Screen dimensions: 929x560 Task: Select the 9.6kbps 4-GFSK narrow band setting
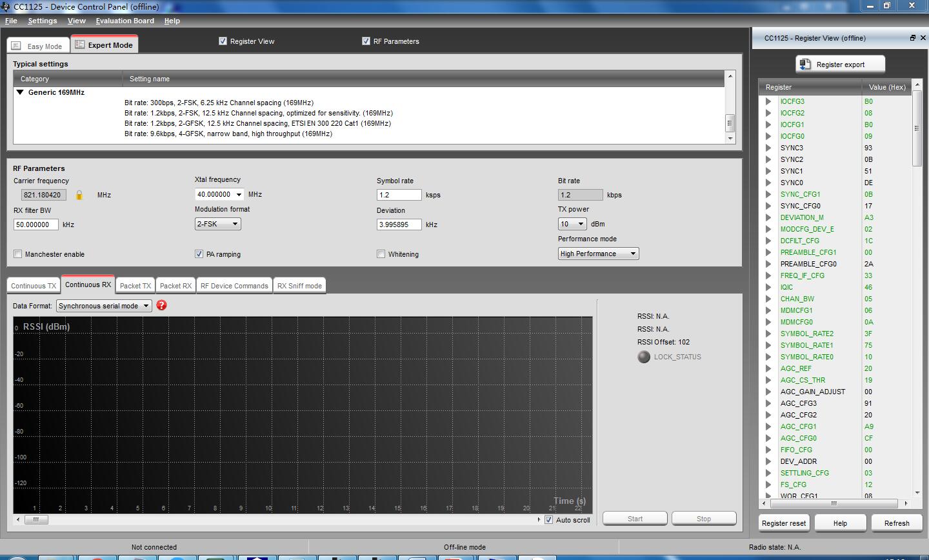coord(228,134)
